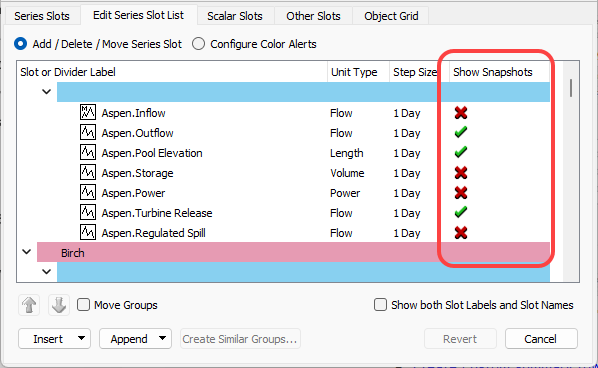
Task: Click the Cancel button
Action: pyautogui.click(x=541, y=339)
